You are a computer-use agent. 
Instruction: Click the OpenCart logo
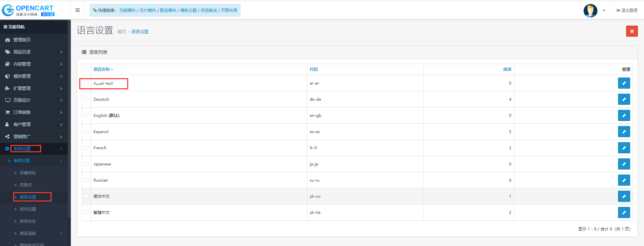(x=28, y=10)
